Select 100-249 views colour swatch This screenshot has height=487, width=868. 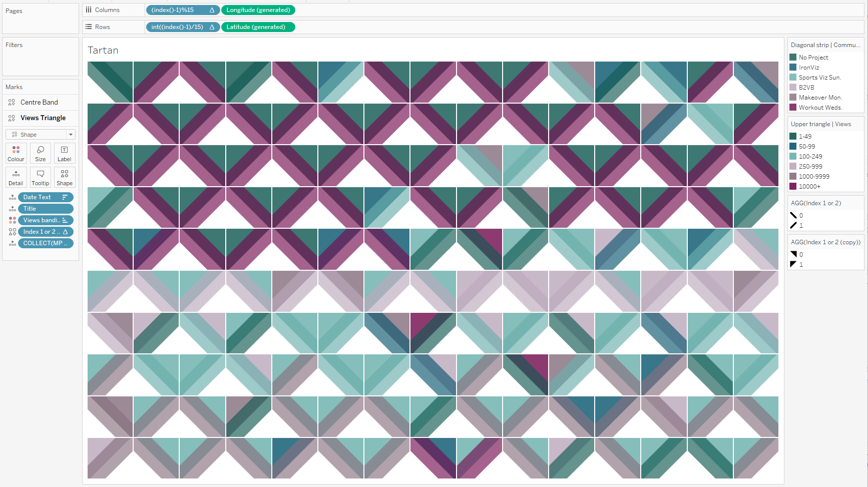(x=793, y=156)
